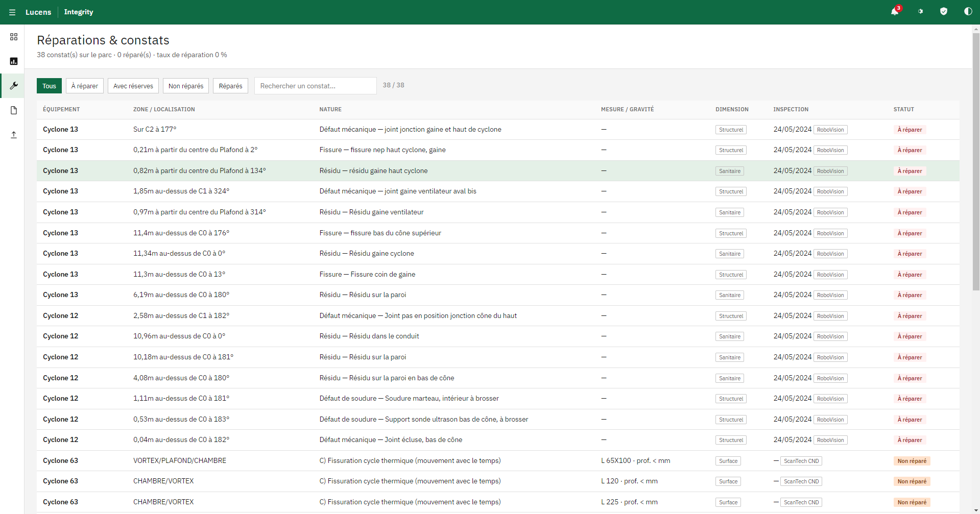Screen dimensions: 980x514
Task: Show Non réparés findings
Action: coord(186,86)
